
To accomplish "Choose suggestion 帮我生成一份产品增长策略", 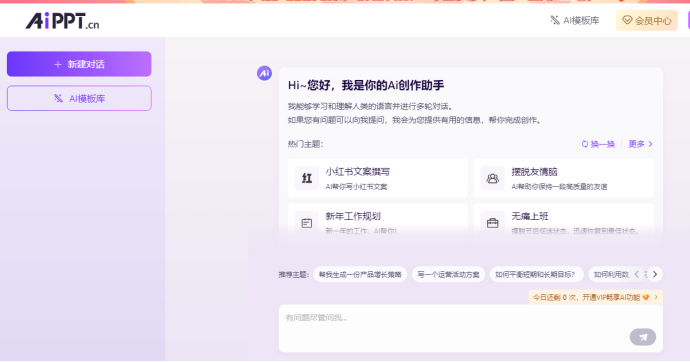I will pyautogui.click(x=360, y=274).
